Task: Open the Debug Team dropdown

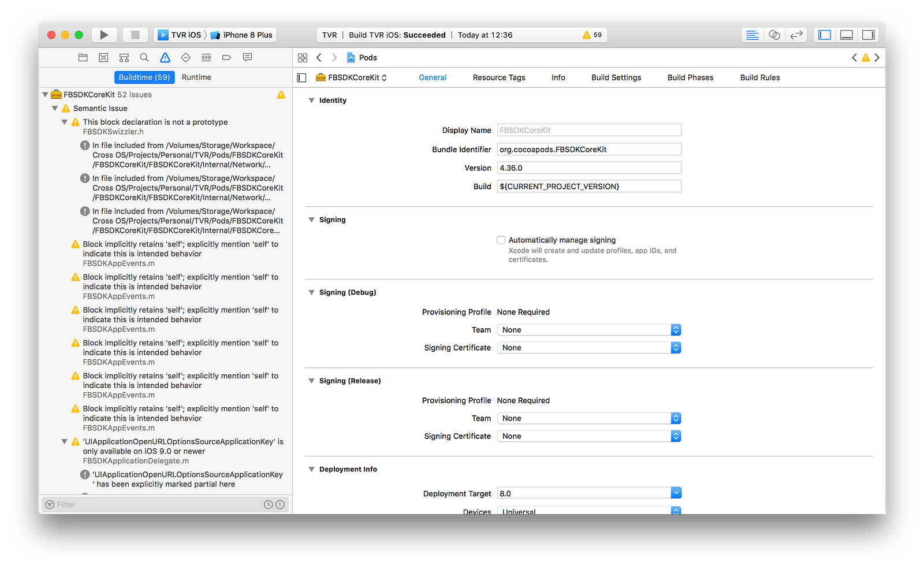Action: [x=589, y=330]
